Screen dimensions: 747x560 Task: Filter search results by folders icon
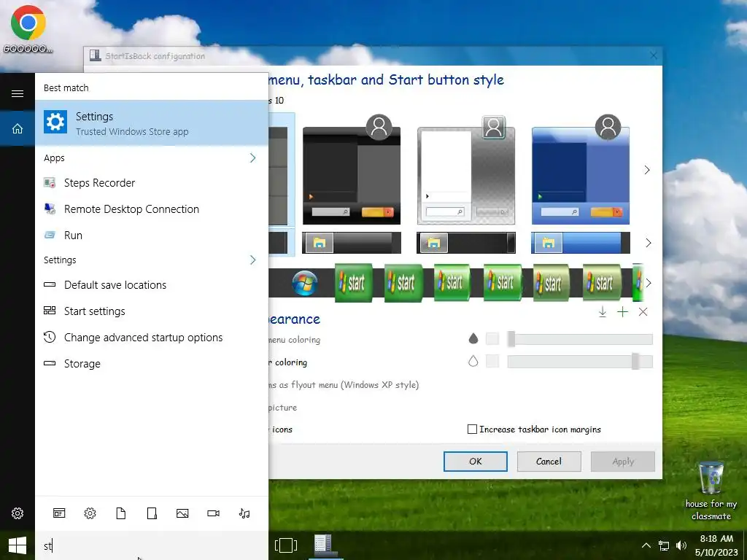[x=152, y=513]
